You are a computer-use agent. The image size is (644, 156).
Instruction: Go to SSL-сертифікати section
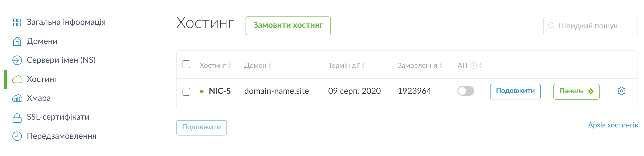pos(58,117)
